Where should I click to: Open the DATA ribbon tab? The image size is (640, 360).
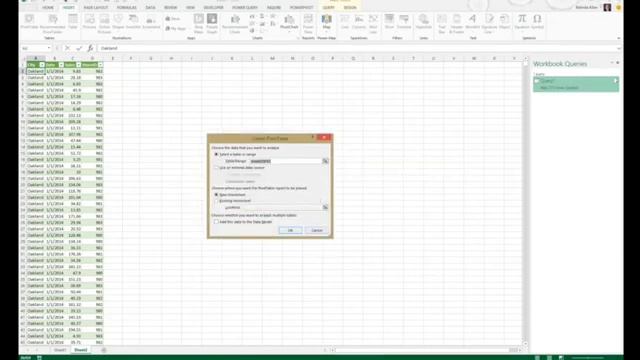150,8
